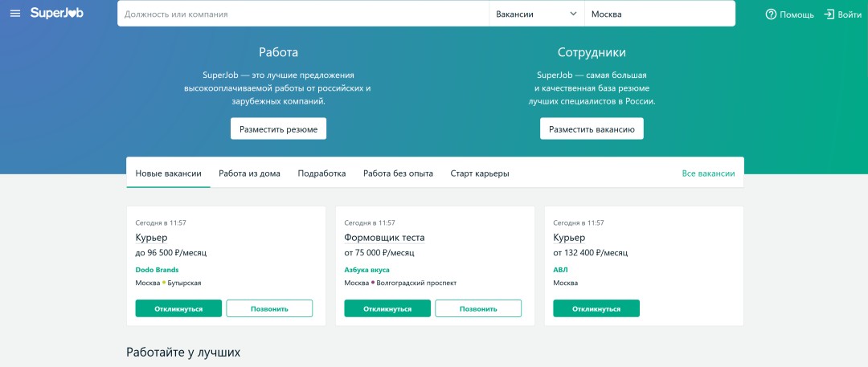868x367 pixels.
Task: Open the Dodo Brands company link
Action: pos(157,270)
